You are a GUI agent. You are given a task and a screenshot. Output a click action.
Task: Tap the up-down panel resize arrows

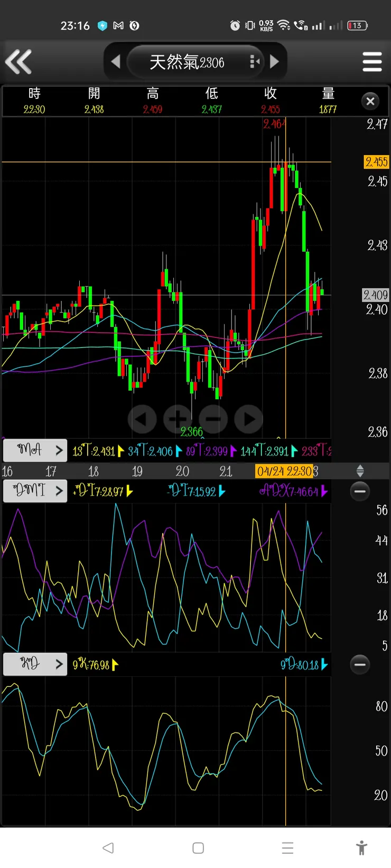pyautogui.click(x=360, y=471)
